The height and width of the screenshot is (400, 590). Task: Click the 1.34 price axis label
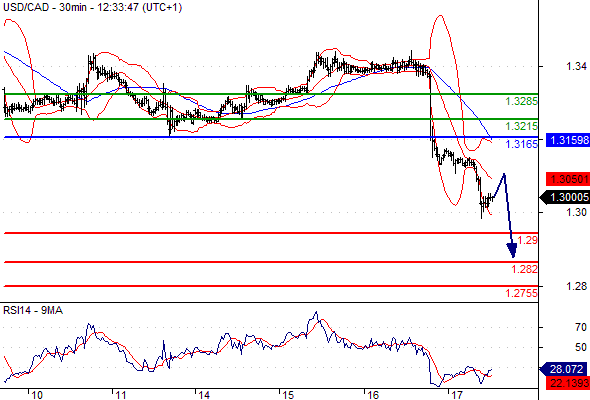pos(576,67)
